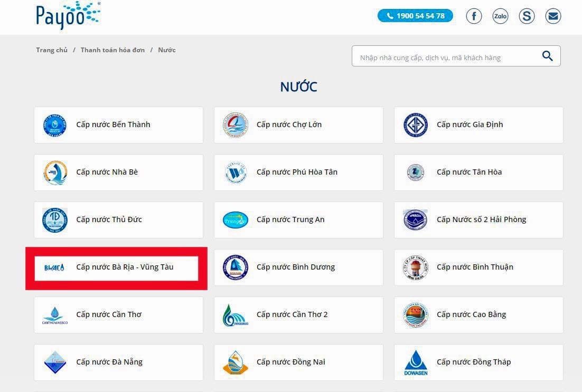Open Thanh toán hóa đơn breadcrumb
This screenshot has height=392, width=582.
click(113, 50)
